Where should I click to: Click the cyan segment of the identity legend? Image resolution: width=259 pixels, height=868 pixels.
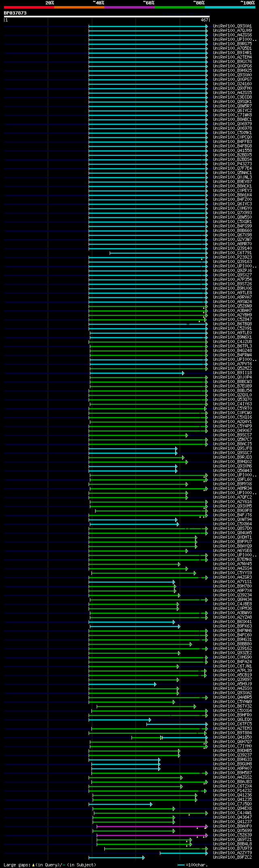[x=230, y=7]
